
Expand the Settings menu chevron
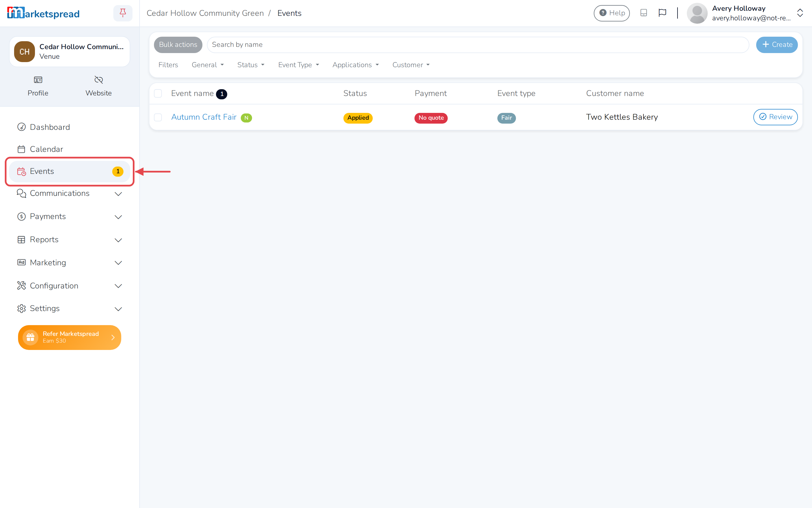(118, 309)
